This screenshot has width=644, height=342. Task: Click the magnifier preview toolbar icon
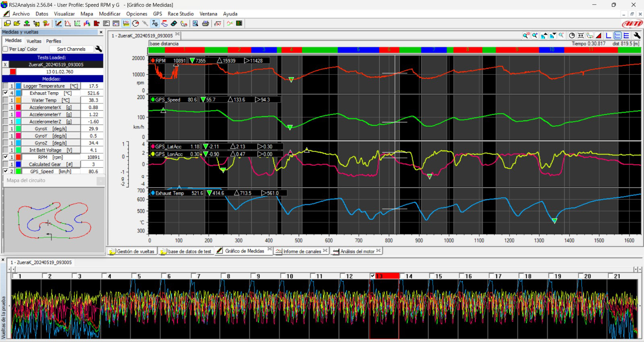tap(195, 23)
